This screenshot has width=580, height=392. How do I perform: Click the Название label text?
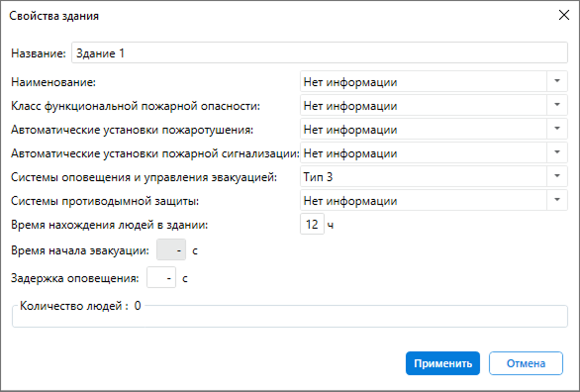38,53
